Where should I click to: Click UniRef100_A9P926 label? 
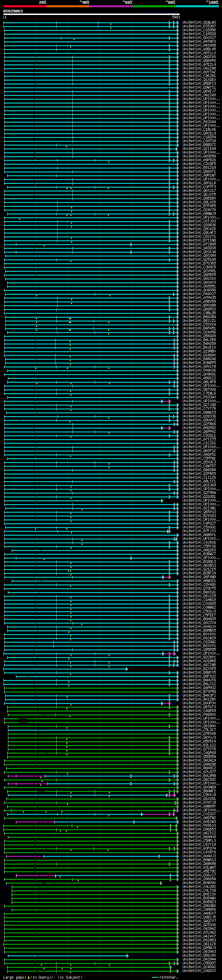[199, 160]
